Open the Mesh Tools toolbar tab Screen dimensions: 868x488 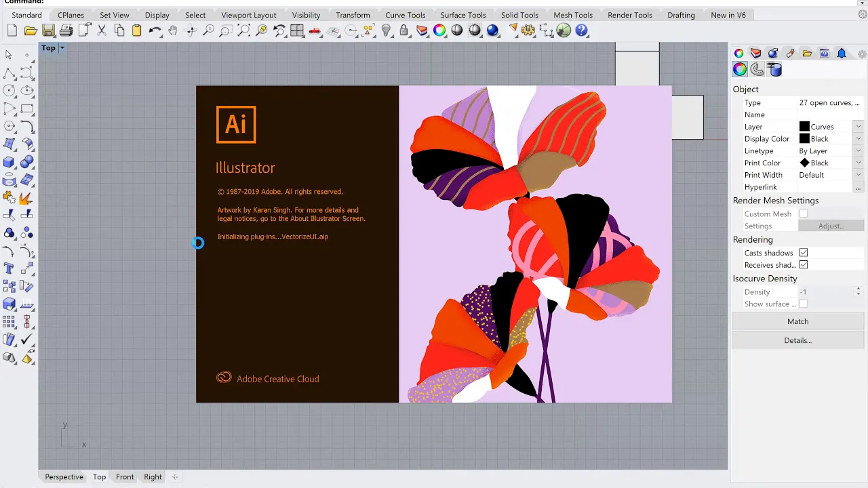pyautogui.click(x=573, y=15)
